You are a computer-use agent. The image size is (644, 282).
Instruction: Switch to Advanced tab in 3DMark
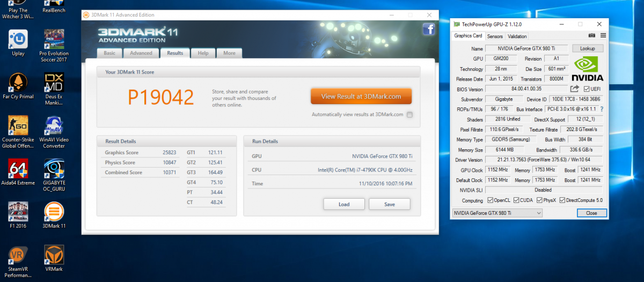pos(141,53)
